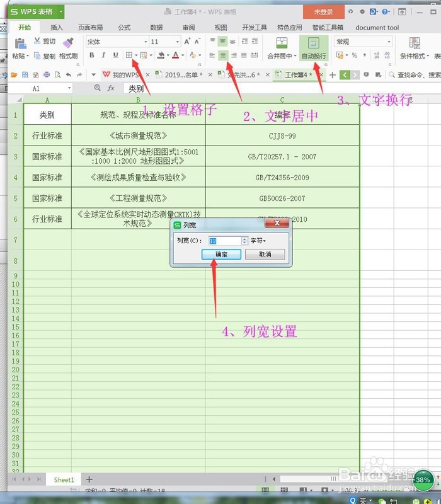Click the distributed alignment icon
The width and height of the screenshot is (441, 504).
pyautogui.click(x=255, y=55)
